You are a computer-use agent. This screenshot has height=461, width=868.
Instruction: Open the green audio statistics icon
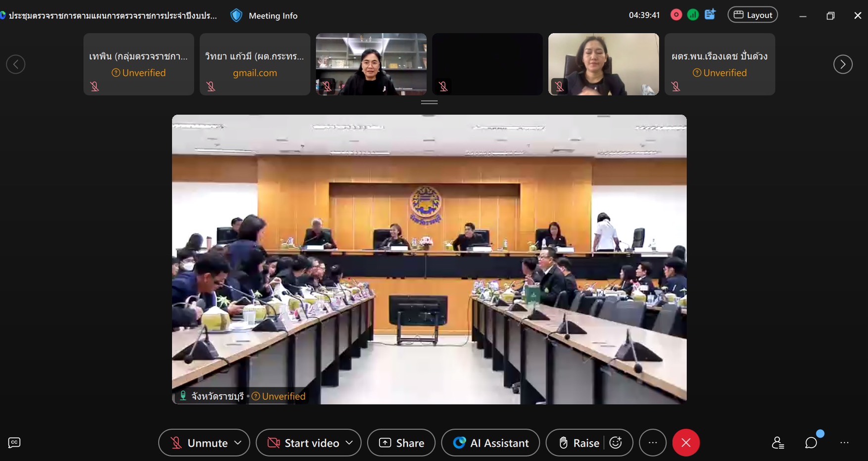point(693,15)
